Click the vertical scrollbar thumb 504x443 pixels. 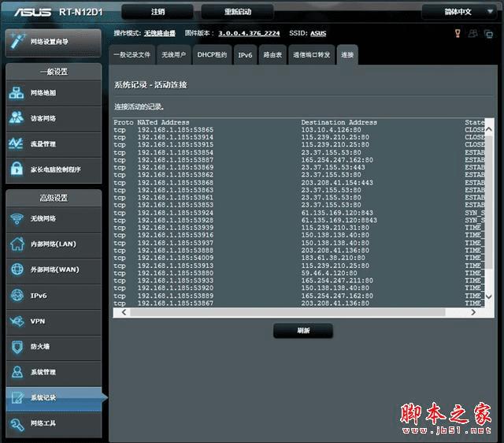pos(489,203)
